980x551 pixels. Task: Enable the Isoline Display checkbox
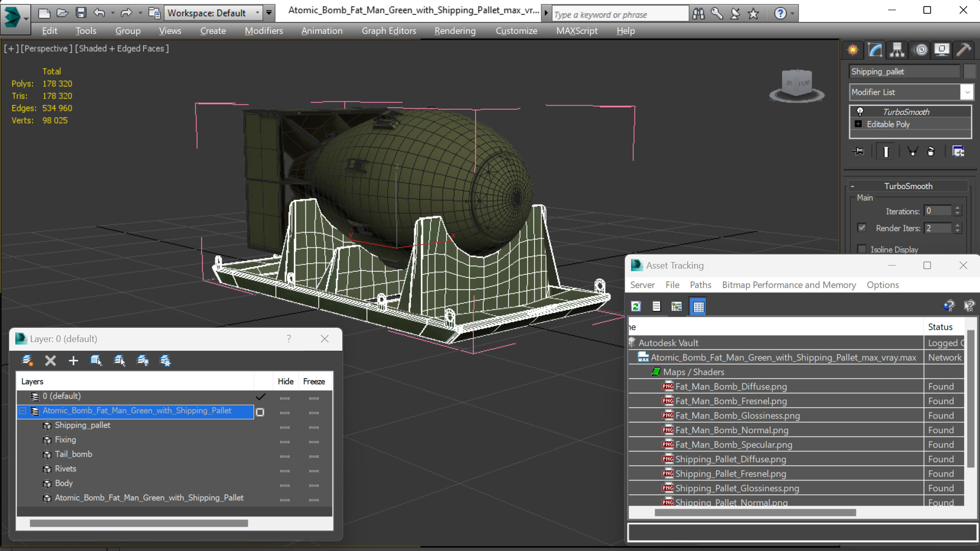[862, 249]
